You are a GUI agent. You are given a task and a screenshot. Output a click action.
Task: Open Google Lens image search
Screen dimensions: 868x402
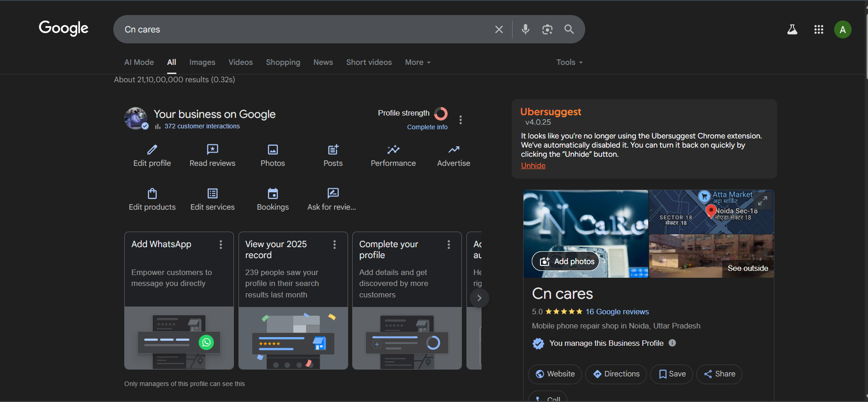coord(547,29)
